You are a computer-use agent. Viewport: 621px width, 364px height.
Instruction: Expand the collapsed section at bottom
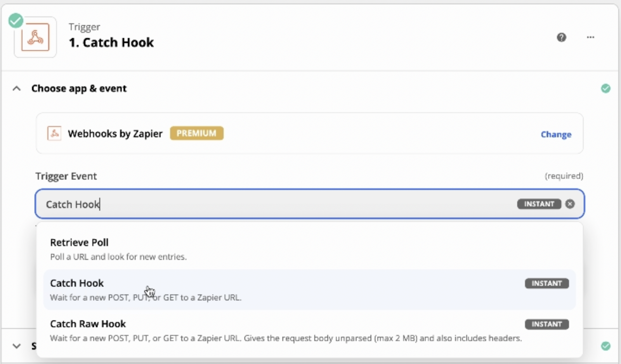click(x=17, y=346)
